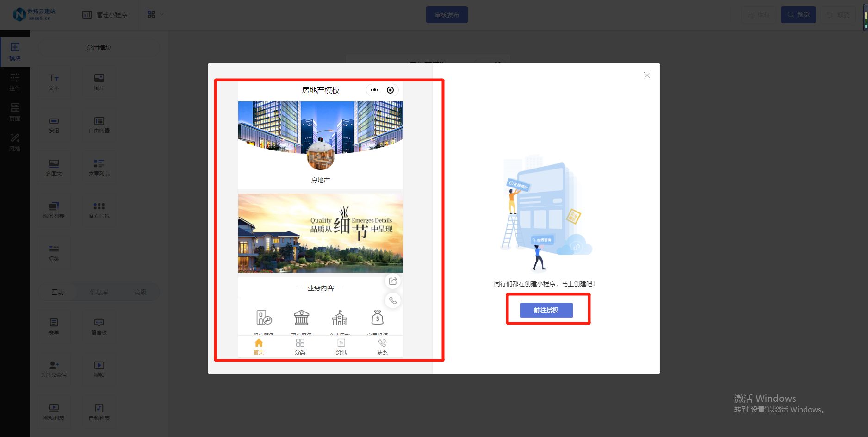Select the 自由容器 free container module

[x=99, y=125]
